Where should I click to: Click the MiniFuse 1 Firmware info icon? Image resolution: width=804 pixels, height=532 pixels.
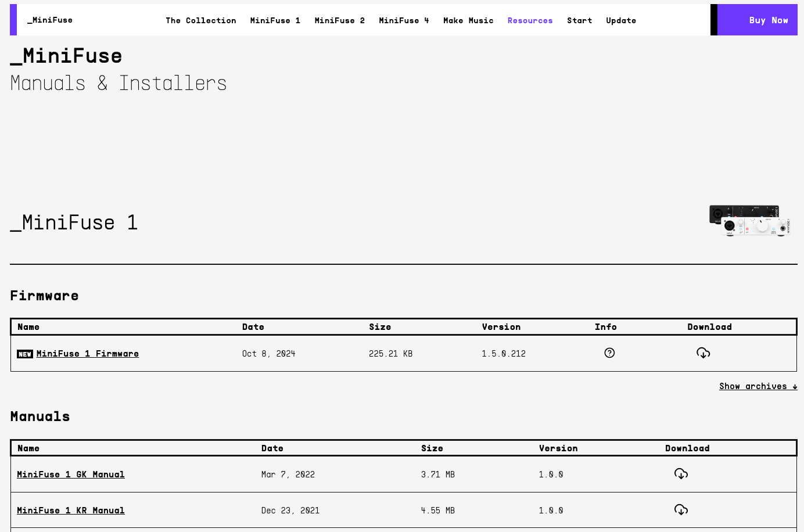609,353
